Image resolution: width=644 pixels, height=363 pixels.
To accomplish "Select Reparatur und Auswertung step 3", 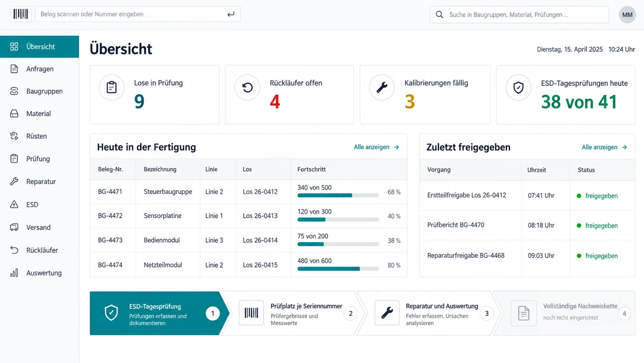I will click(430, 313).
